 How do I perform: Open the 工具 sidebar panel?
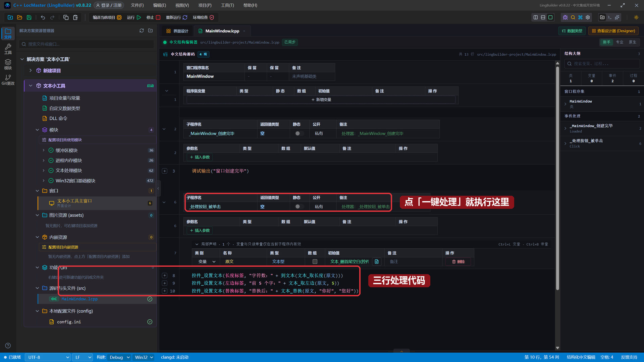(x=8, y=49)
